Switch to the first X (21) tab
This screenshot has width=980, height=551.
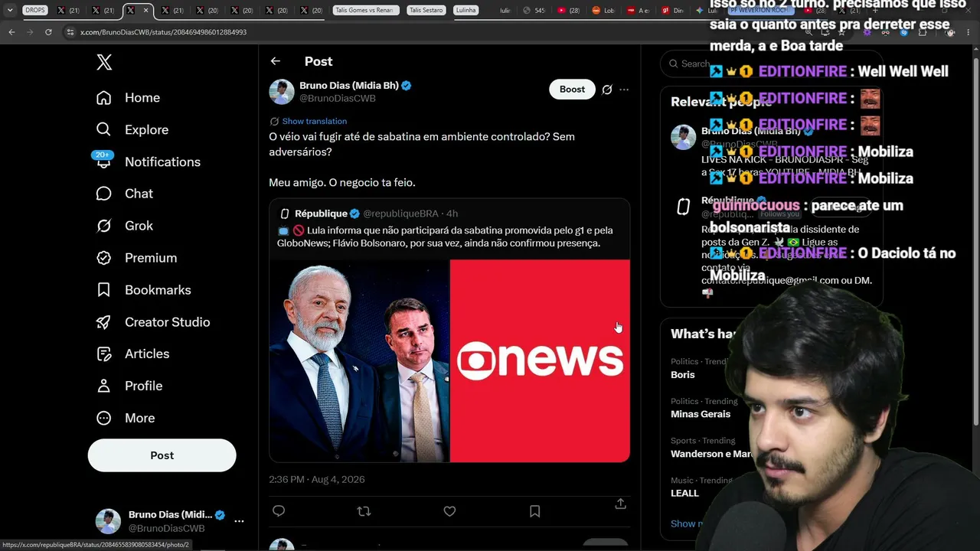click(68, 11)
